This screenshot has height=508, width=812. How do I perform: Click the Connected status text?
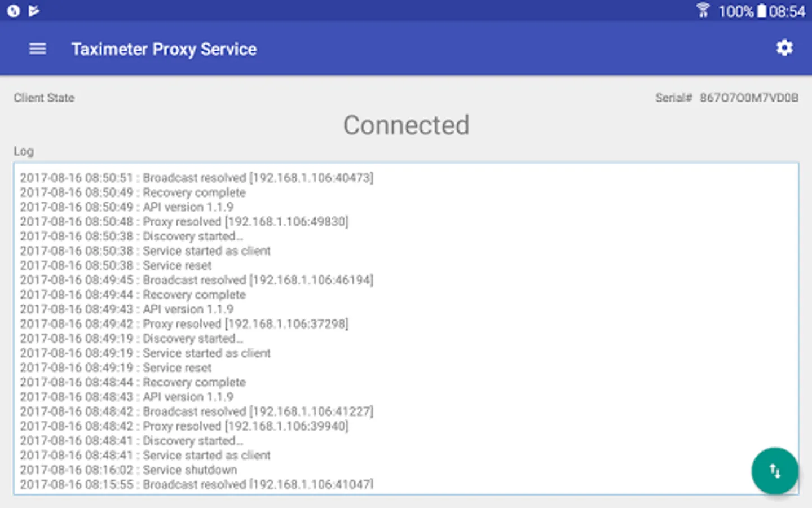tap(406, 125)
